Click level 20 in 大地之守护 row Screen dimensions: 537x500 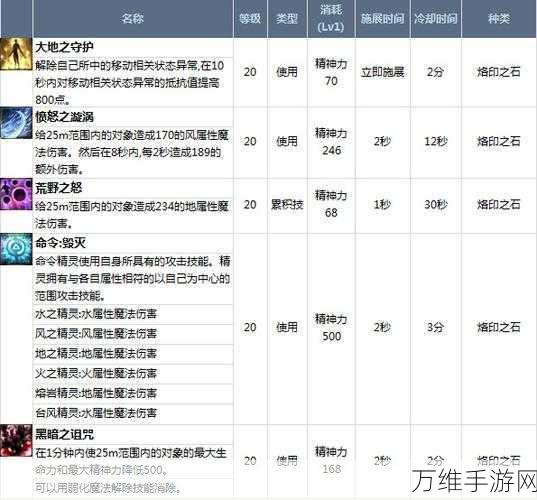pos(250,72)
